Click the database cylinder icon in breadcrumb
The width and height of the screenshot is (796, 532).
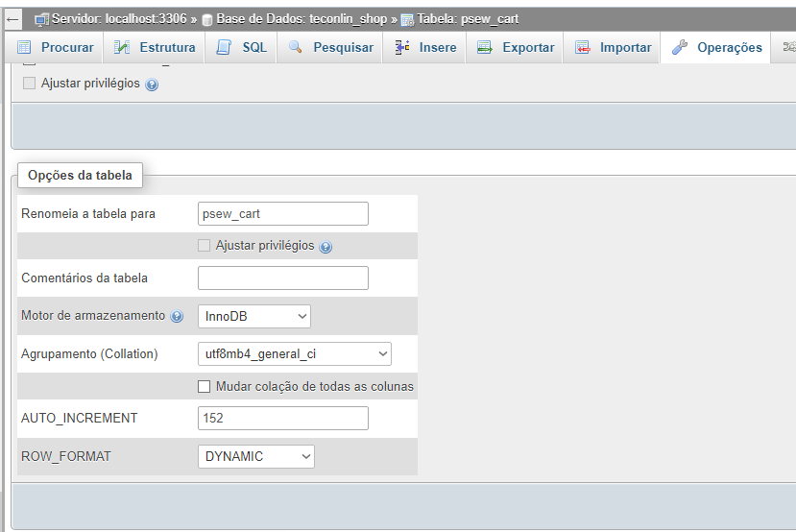click(x=207, y=20)
